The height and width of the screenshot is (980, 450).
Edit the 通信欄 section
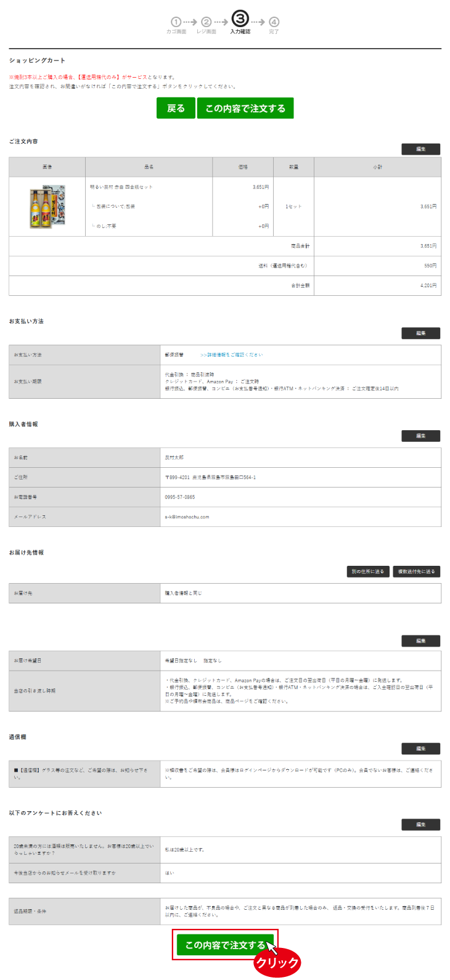pos(421,748)
